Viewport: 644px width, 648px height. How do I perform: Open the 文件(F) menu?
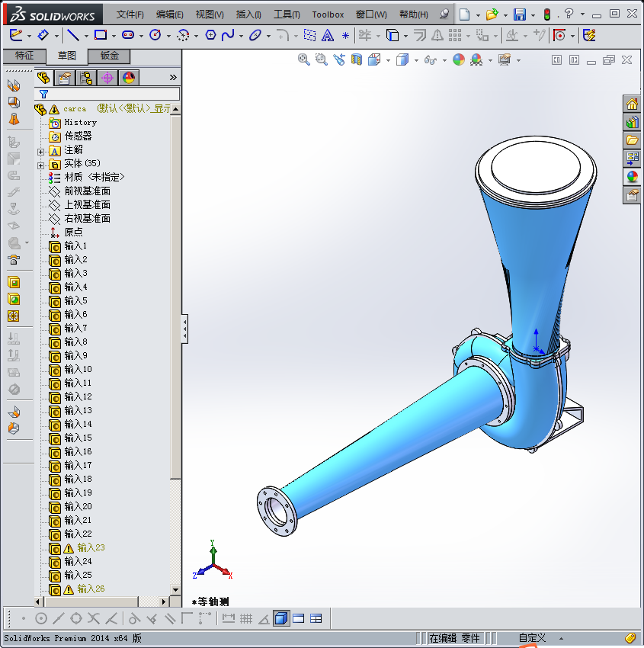pos(130,14)
